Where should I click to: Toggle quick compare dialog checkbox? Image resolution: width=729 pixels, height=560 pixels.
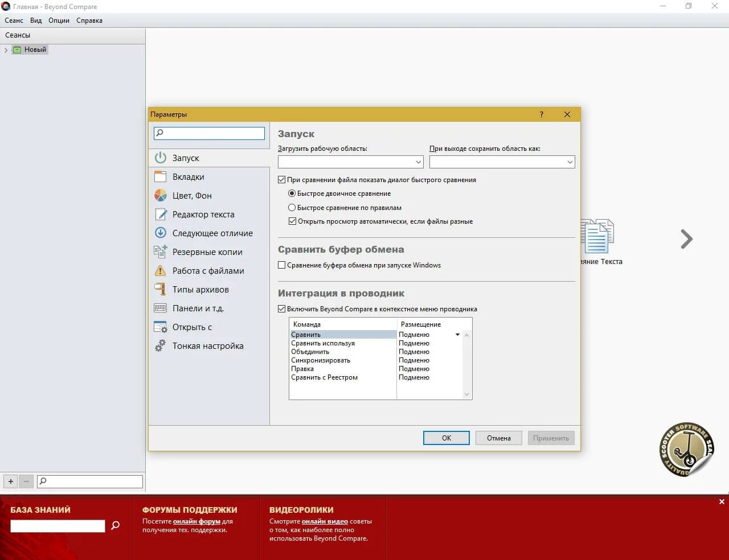pos(281,180)
